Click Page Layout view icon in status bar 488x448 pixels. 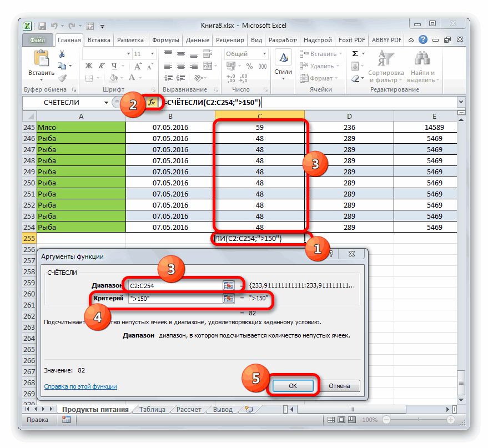point(341,420)
